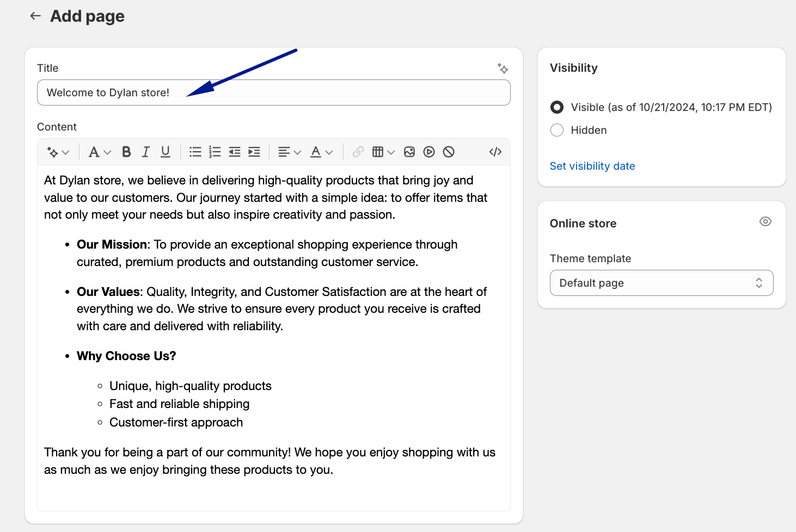Click the 'Fast and reliable shipping' list item
The height and width of the screenshot is (532, 796).
click(180, 404)
